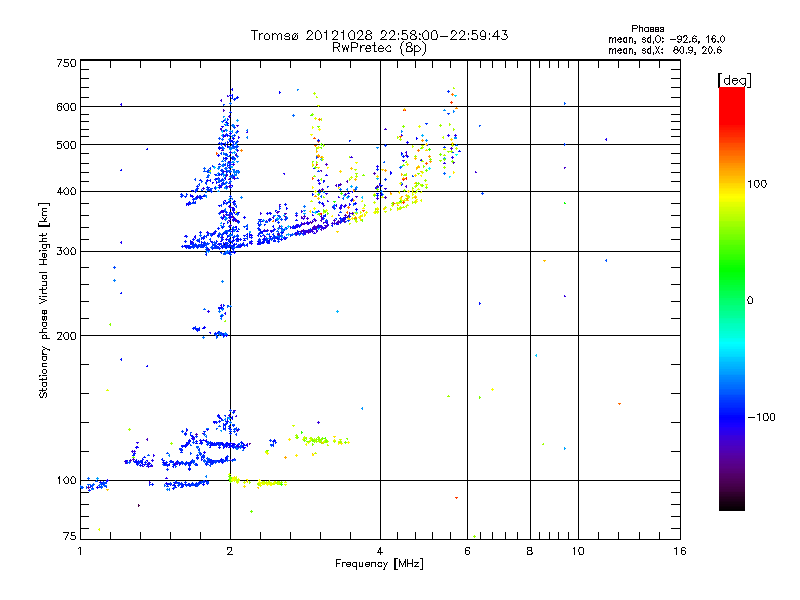
Task: Click the 'RwPretec (8p)' subtitle
Action: coord(379,48)
